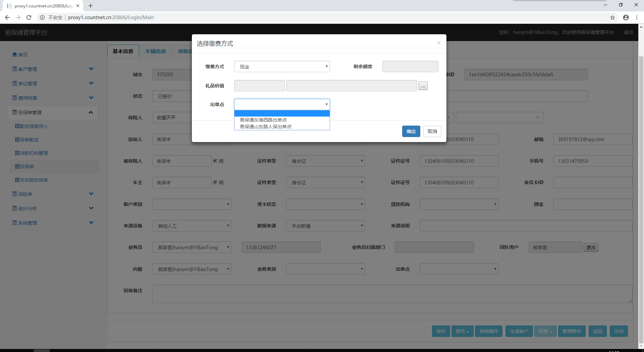Click the home icon in the sidebar
Viewport: 644px width, 352px height.
[x=14, y=54]
